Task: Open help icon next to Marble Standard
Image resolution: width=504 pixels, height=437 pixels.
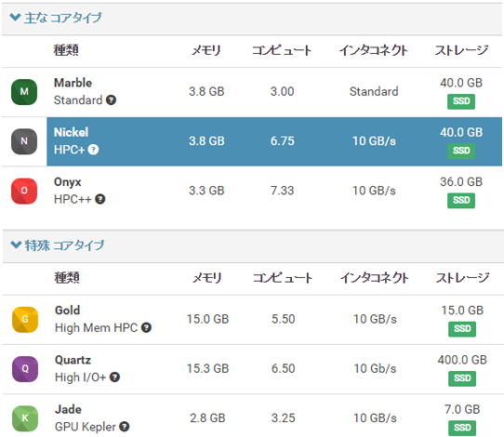Action: tap(111, 100)
